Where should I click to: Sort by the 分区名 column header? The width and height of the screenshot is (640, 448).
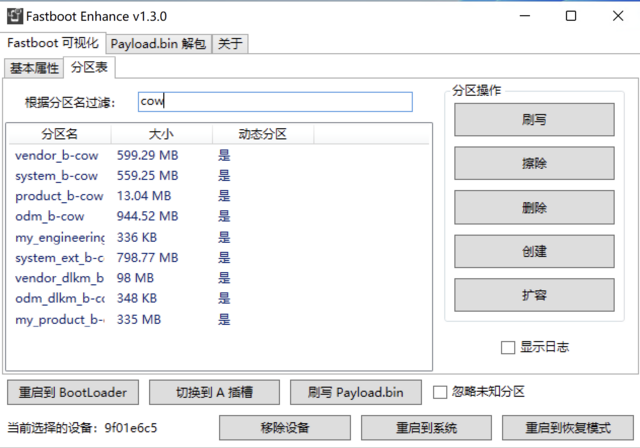tap(60, 134)
